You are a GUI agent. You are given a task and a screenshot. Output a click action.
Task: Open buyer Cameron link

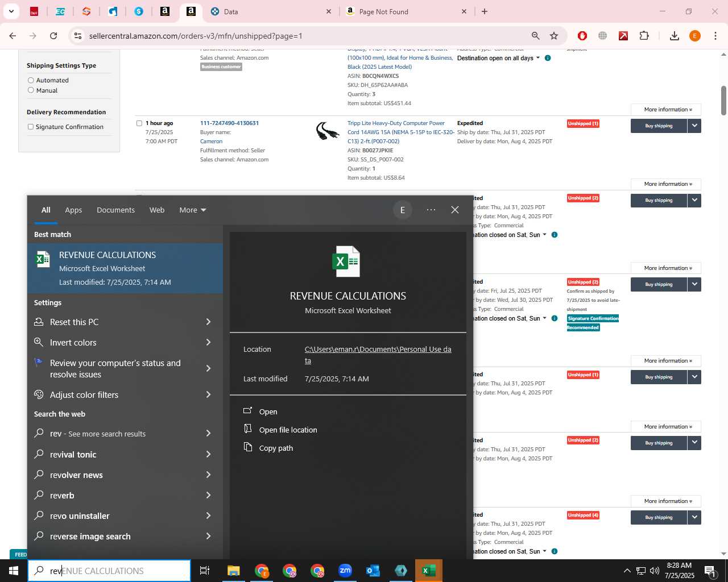coord(211,142)
